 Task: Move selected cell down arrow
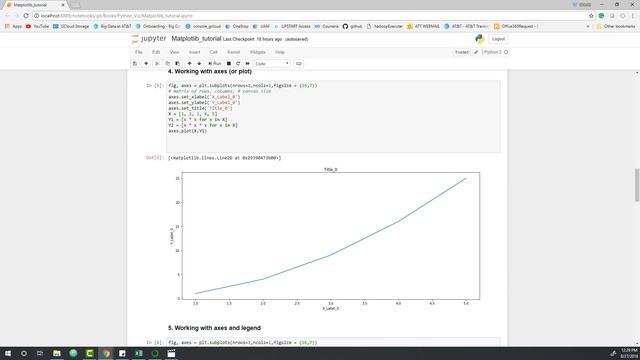(199, 64)
